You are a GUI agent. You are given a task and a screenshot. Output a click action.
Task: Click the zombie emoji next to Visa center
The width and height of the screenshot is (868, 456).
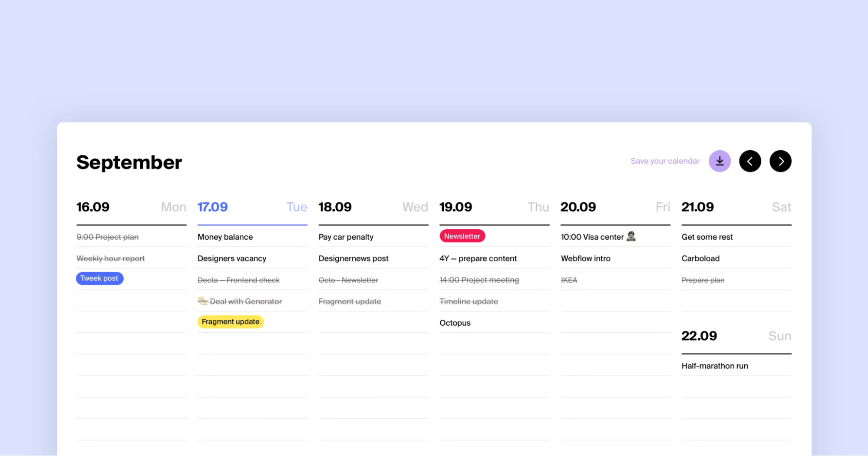[x=632, y=237]
